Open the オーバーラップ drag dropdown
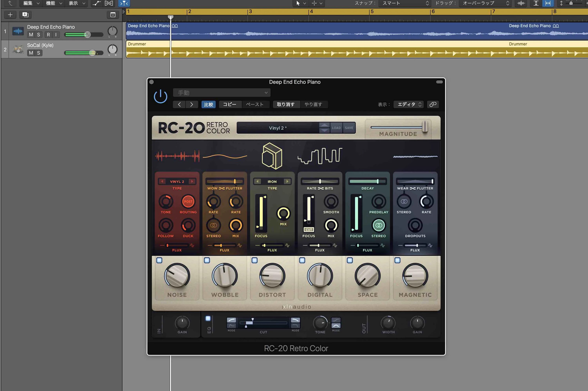Screen dimensions: 588x391 [x=485, y=3]
